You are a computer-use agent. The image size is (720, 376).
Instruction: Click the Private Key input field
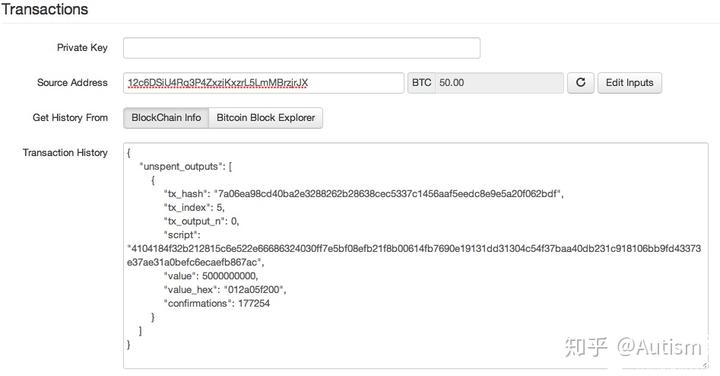(x=302, y=48)
